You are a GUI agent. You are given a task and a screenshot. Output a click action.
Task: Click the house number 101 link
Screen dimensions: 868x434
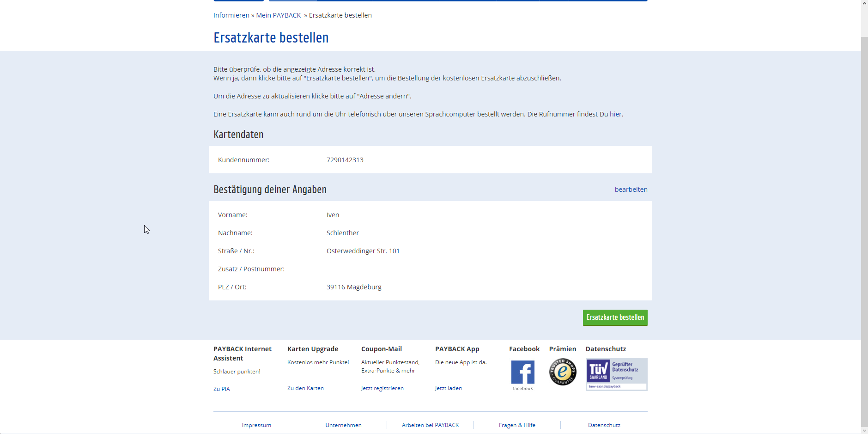(x=394, y=251)
